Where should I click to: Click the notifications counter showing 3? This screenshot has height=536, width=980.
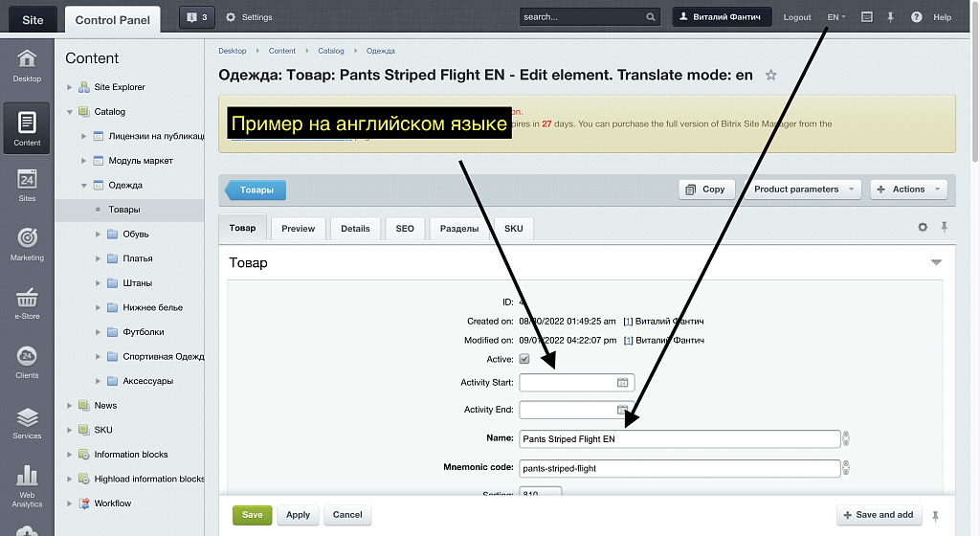[x=197, y=17]
